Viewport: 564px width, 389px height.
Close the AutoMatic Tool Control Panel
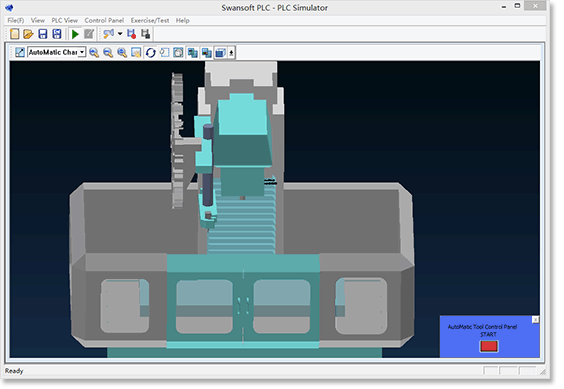tap(535, 320)
